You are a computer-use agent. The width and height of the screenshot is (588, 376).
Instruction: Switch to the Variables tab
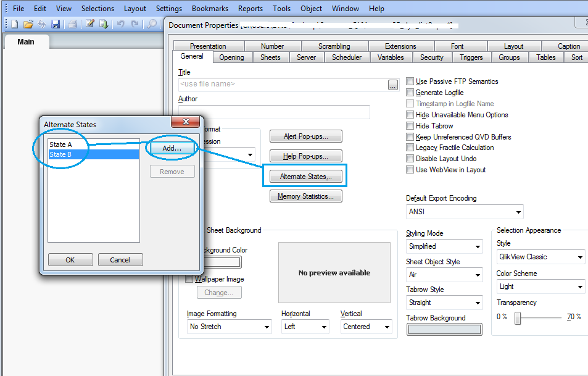click(391, 57)
